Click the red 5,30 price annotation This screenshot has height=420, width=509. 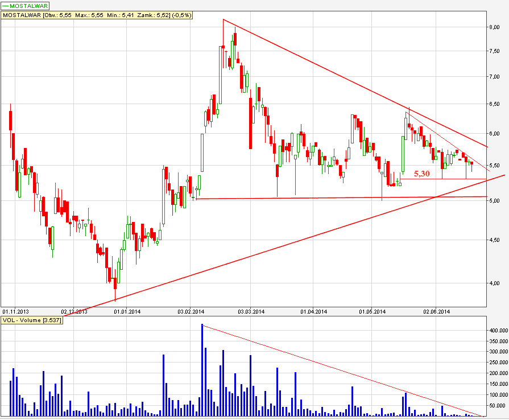coord(421,174)
